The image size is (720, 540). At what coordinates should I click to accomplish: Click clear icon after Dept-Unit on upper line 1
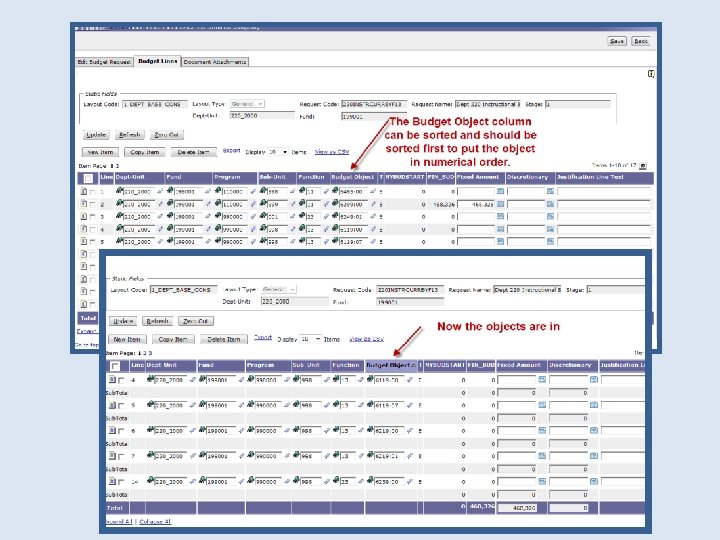point(160,191)
